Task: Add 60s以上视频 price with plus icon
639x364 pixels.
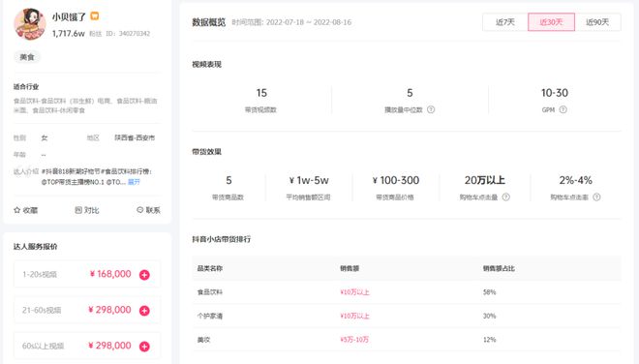Action: click(144, 347)
